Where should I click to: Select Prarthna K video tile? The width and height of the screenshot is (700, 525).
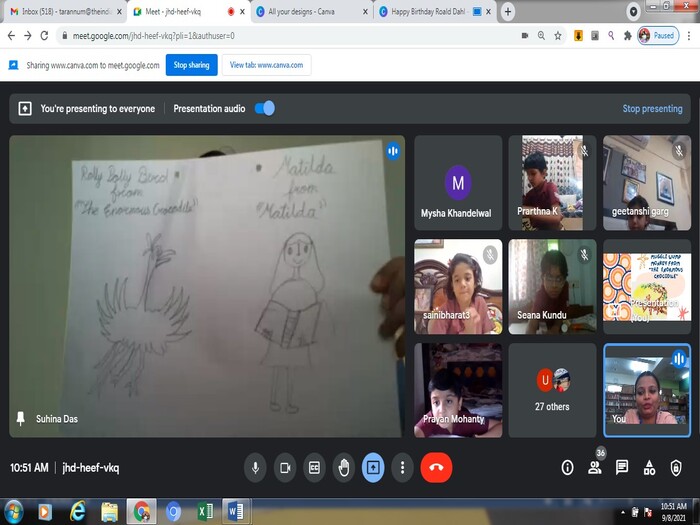coord(552,183)
